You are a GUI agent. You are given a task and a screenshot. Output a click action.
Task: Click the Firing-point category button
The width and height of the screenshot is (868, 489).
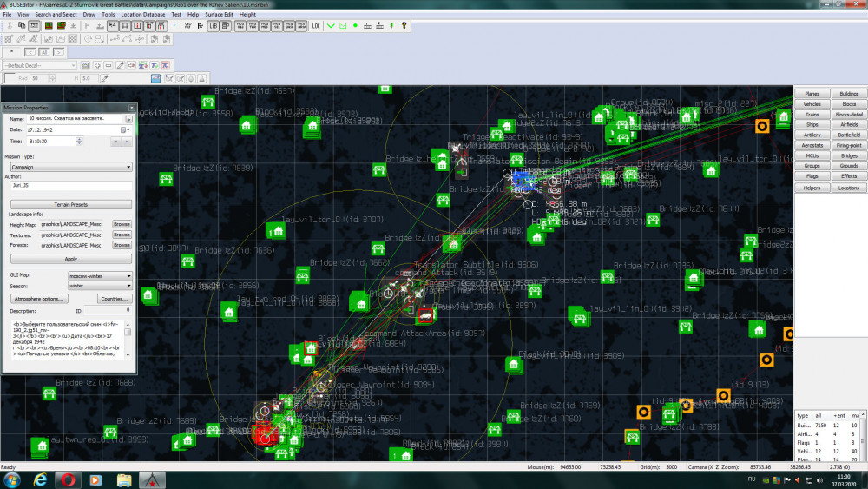(849, 145)
